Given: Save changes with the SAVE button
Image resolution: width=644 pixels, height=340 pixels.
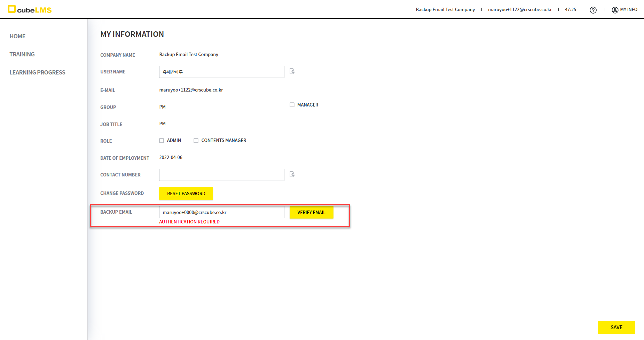Looking at the screenshot, I should click(616, 327).
